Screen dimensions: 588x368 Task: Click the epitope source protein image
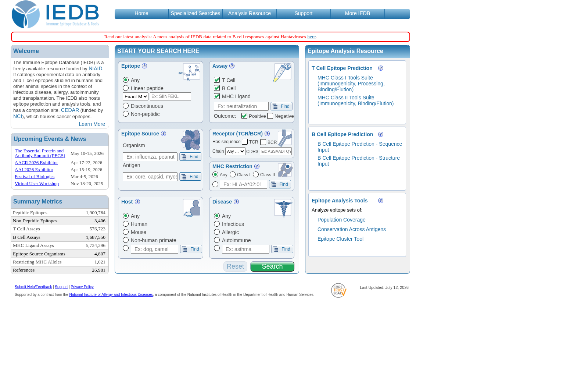(x=190, y=140)
